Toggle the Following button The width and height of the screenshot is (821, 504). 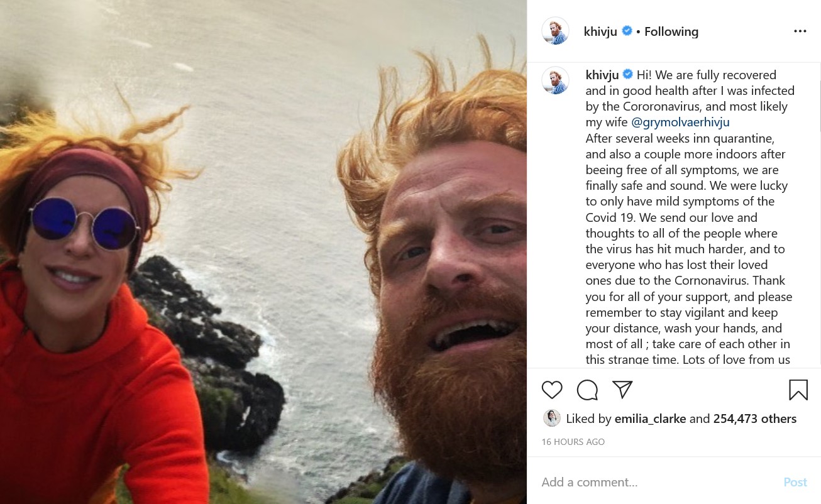(x=671, y=31)
